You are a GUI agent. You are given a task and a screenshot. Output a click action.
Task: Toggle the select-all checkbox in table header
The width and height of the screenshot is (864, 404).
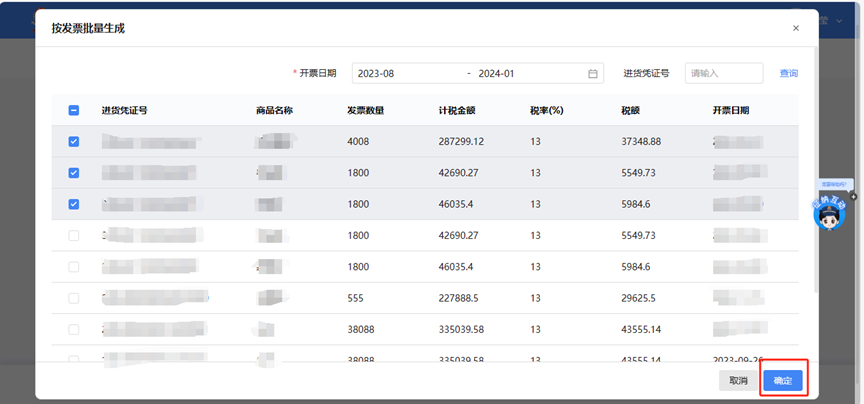click(73, 110)
